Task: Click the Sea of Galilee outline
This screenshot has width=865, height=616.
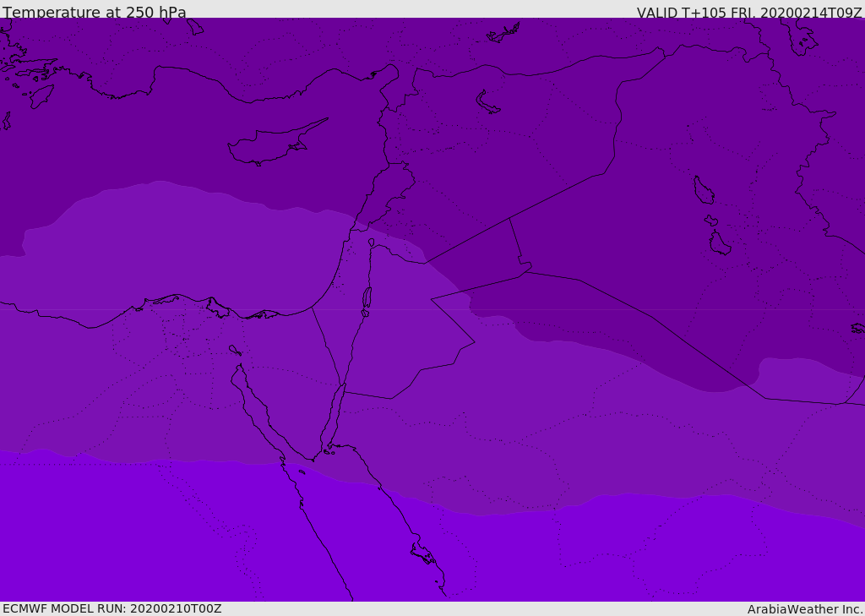Action: click(372, 243)
